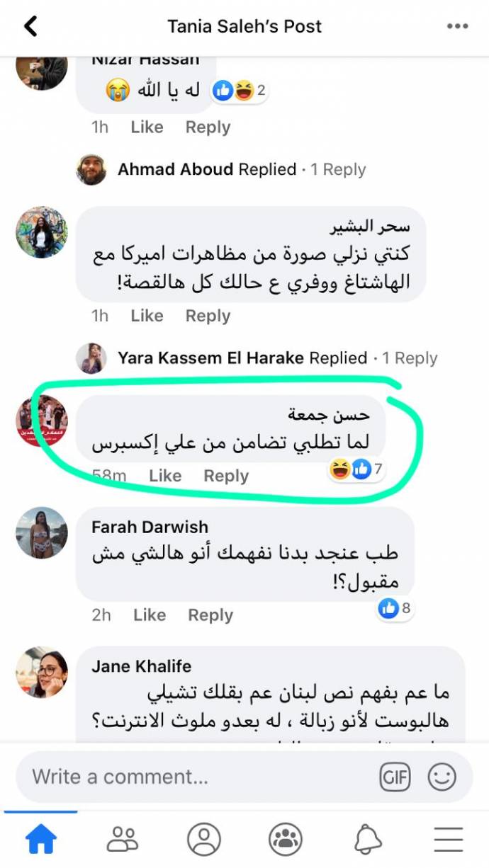Reply to حسن جمعة's comment
This screenshot has width=489, height=868.
click(226, 476)
